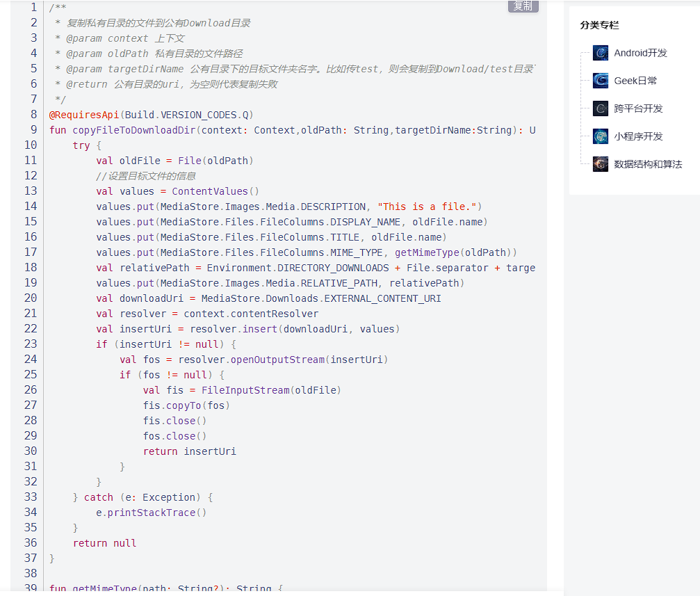Image resolution: width=700 pixels, height=596 pixels.
Task: Click return insertUri on line 30
Action: [x=189, y=451]
